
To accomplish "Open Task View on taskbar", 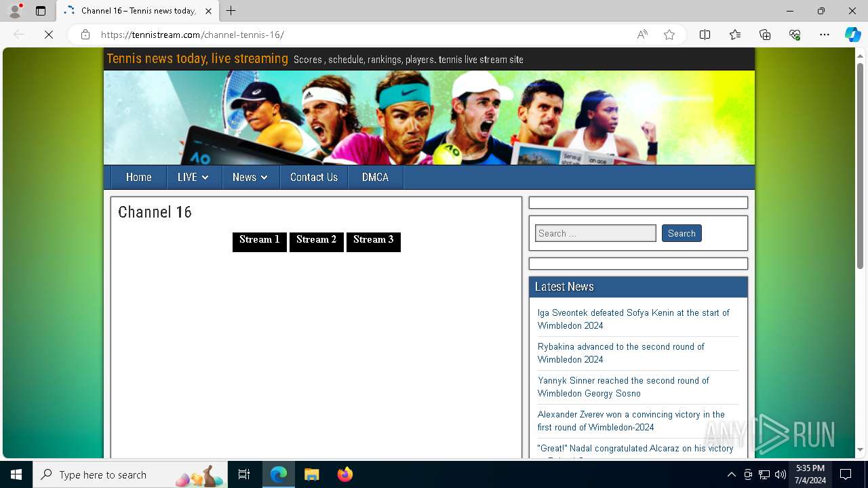I will [x=244, y=474].
